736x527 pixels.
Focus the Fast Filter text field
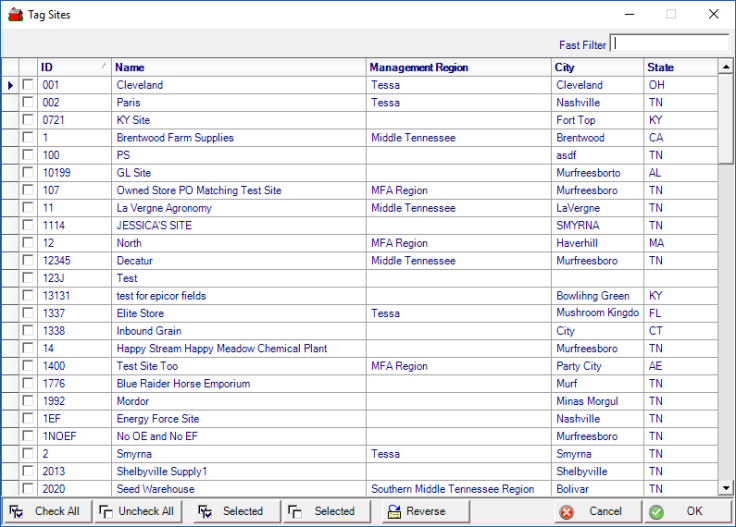[670, 44]
